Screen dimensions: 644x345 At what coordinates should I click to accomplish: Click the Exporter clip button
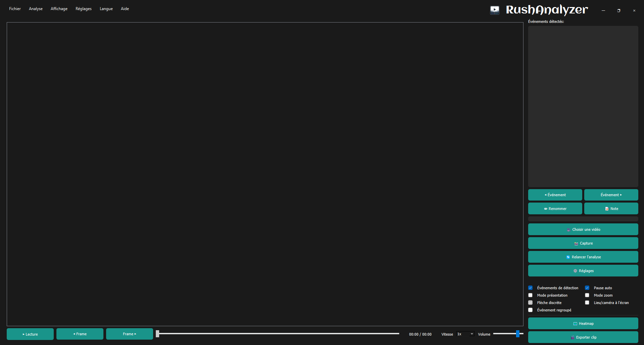point(583,337)
